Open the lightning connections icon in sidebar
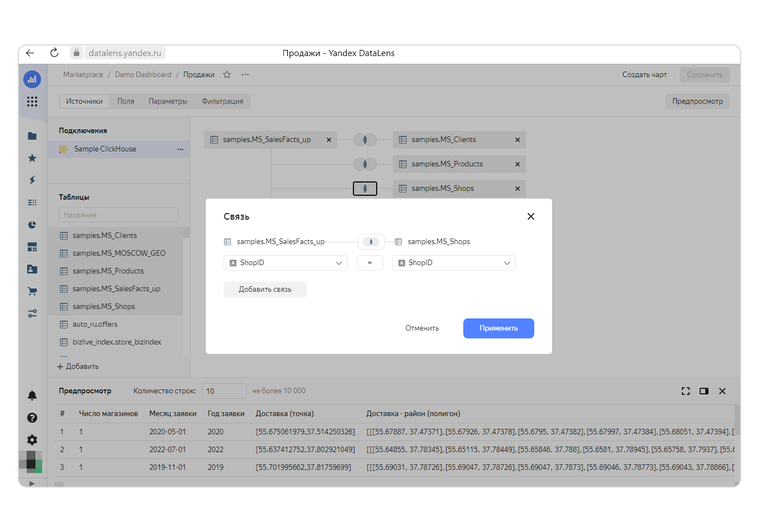The image size is (759, 532). (x=32, y=180)
